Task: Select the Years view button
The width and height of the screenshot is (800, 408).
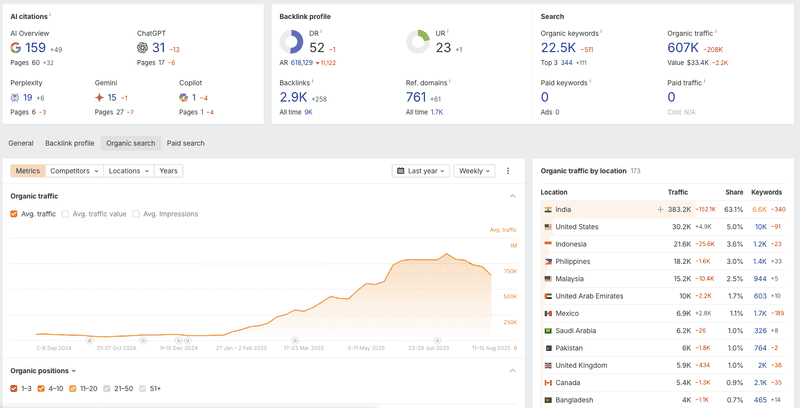Action: click(168, 171)
